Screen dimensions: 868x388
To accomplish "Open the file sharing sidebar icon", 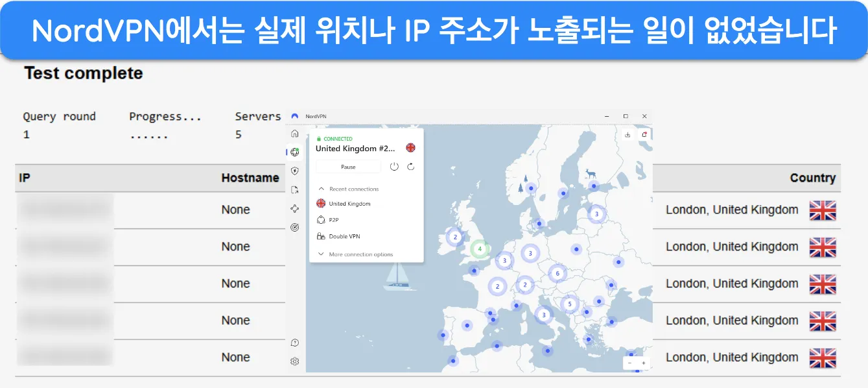I will [295, 190].
